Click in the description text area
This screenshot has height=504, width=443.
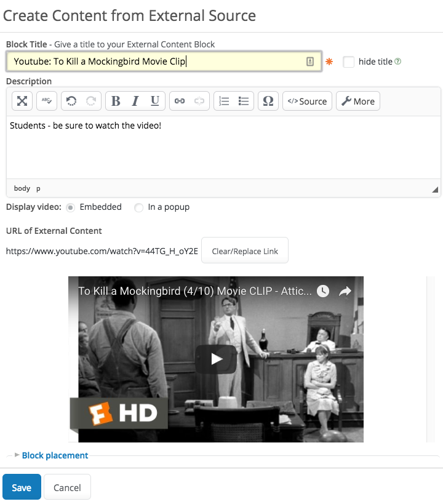tap(223, 147)
